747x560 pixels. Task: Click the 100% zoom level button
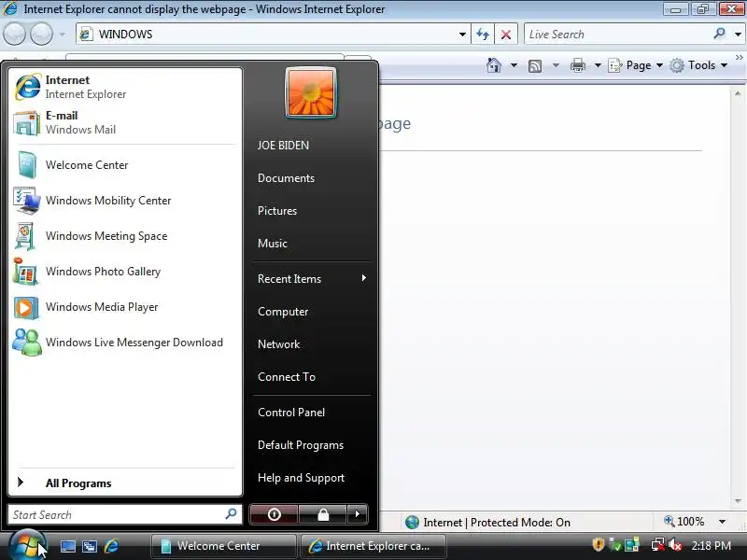point(685,522)
